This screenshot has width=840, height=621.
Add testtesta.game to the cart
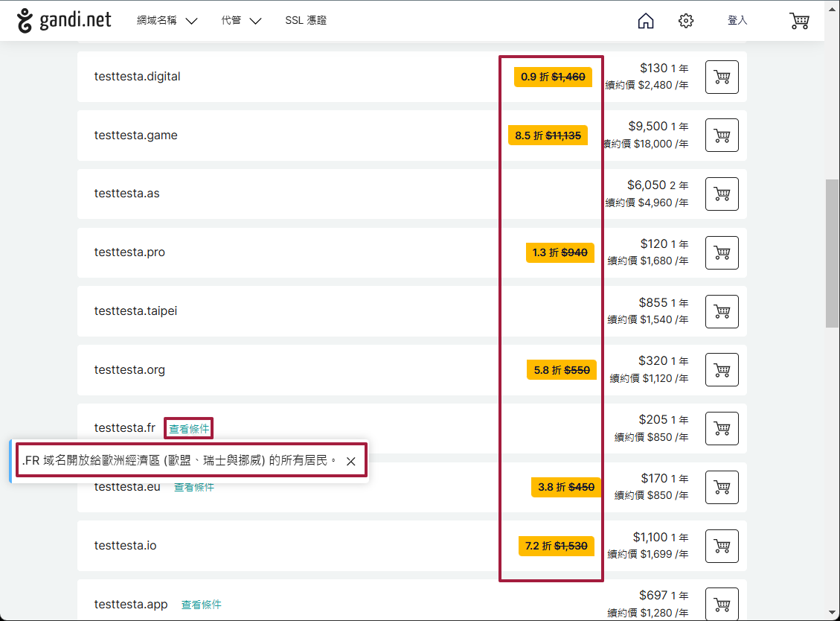721,136
